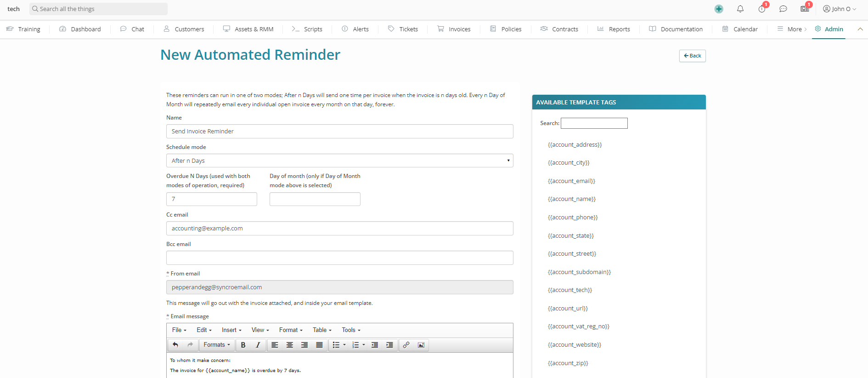The width and height of the screenshot is (868, 378).
Task: Click the Bcc email input field
Action: (x=339, y=258)
